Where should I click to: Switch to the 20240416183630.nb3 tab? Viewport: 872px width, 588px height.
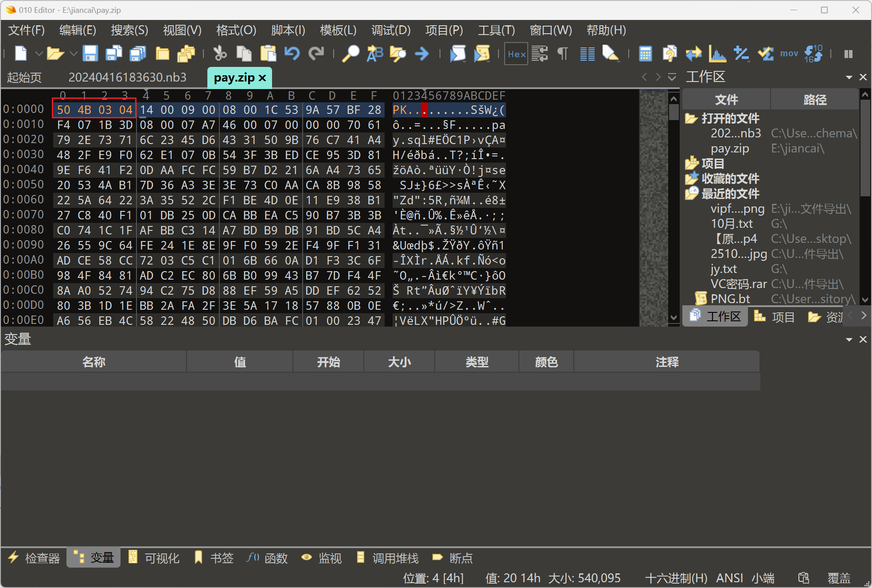coord(128,77)
